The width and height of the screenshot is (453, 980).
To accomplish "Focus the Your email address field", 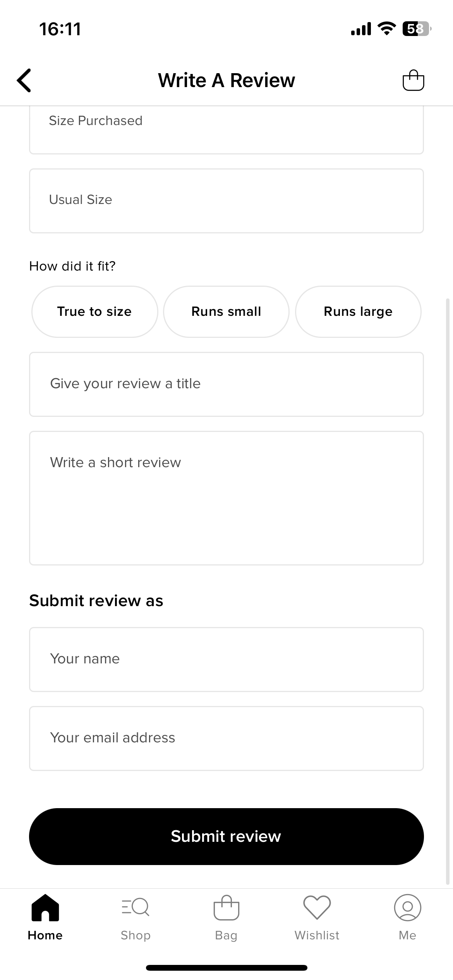I will (x=226, y=738).
